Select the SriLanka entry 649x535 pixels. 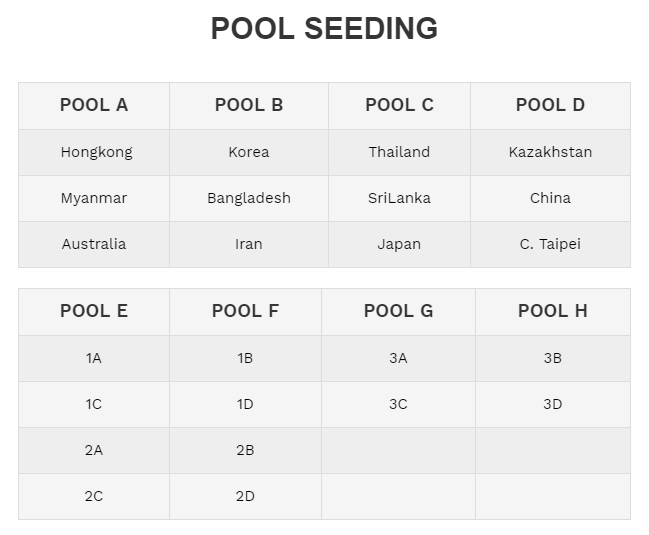(399, 198)
